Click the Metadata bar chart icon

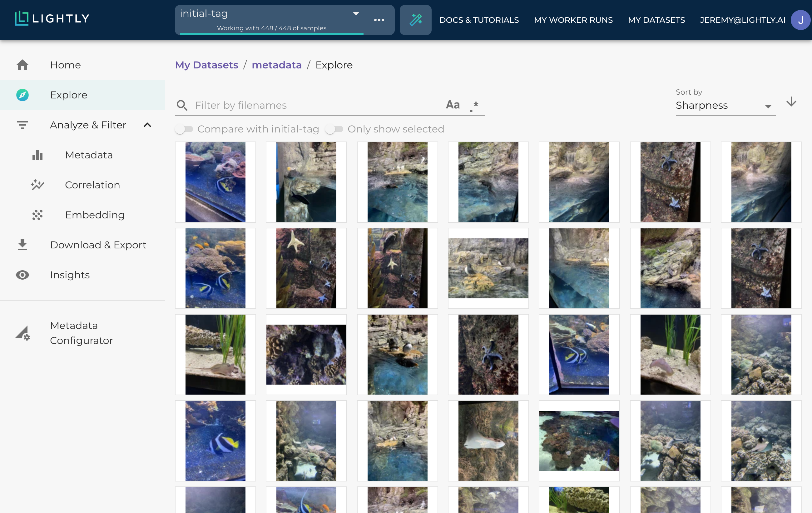coord(37,155)
